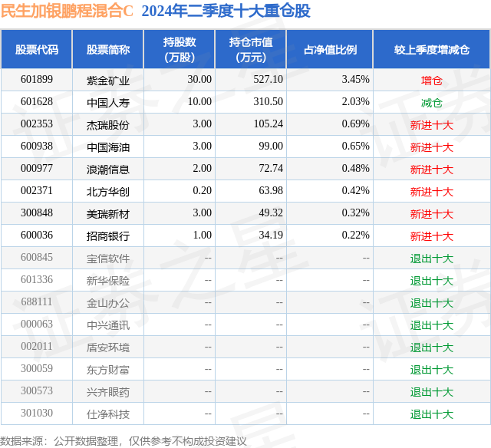Select stock code 002011

37,346
